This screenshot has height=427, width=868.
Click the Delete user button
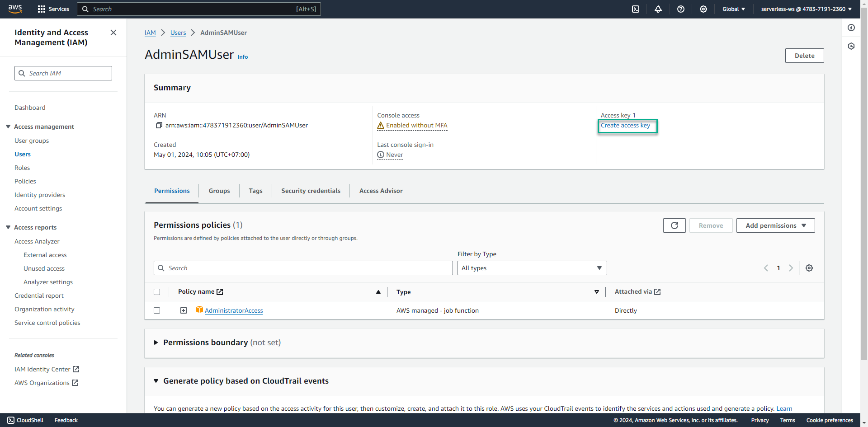pos(805,56)
